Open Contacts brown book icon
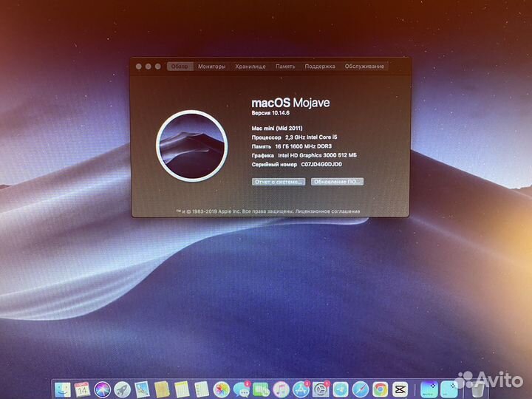 (x=162, y=389)
